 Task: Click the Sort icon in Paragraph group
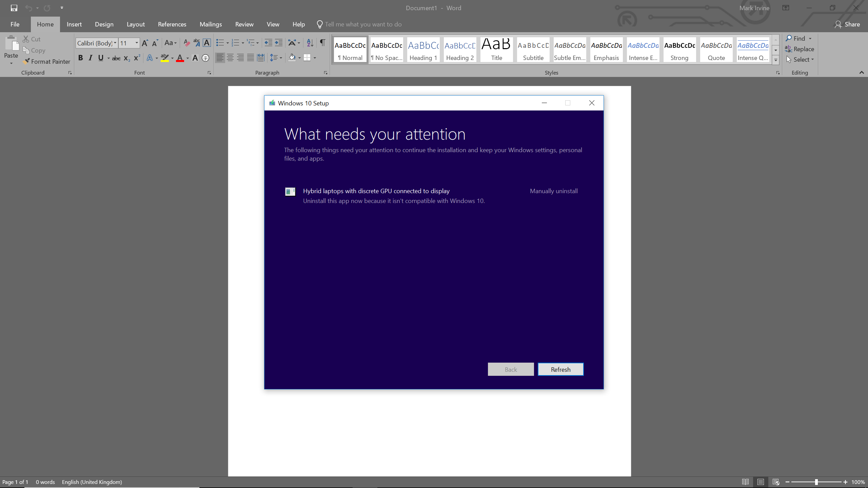pyautogui.click(x=310, y=43)
